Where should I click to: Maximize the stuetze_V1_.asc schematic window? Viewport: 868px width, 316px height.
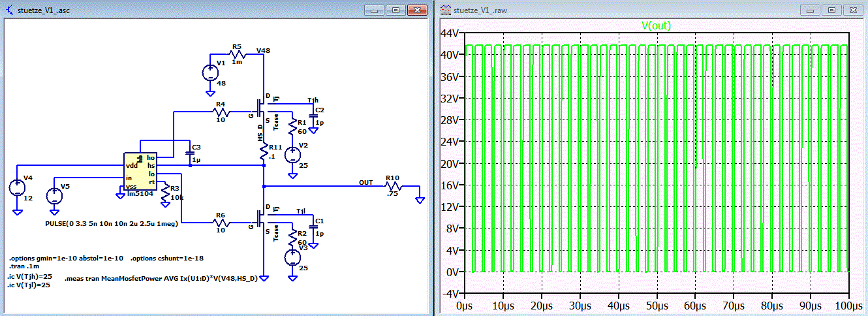[x=395, y=10]
